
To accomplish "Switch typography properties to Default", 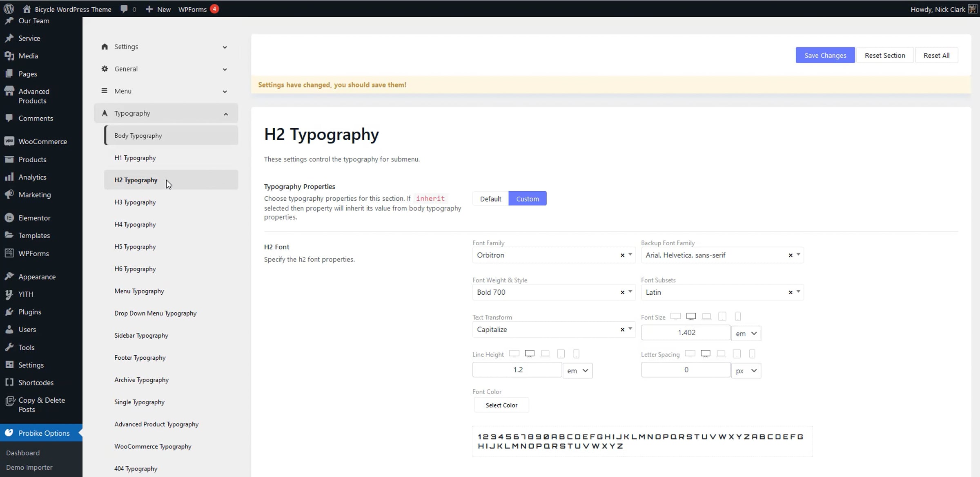I will click(x=490, y=199).
